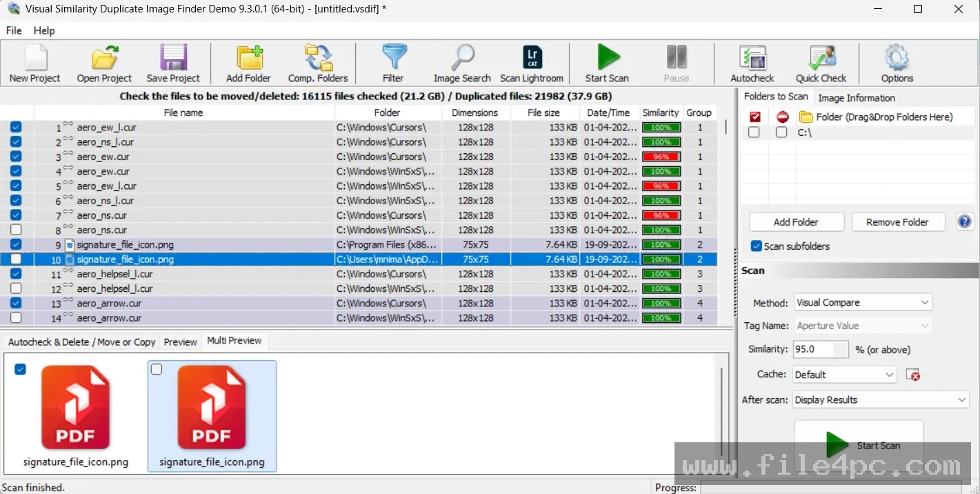Click 100% green similarity bar of row 1
Image resolution: width=980 pixels, height=494 pixels.
point(661,127)
